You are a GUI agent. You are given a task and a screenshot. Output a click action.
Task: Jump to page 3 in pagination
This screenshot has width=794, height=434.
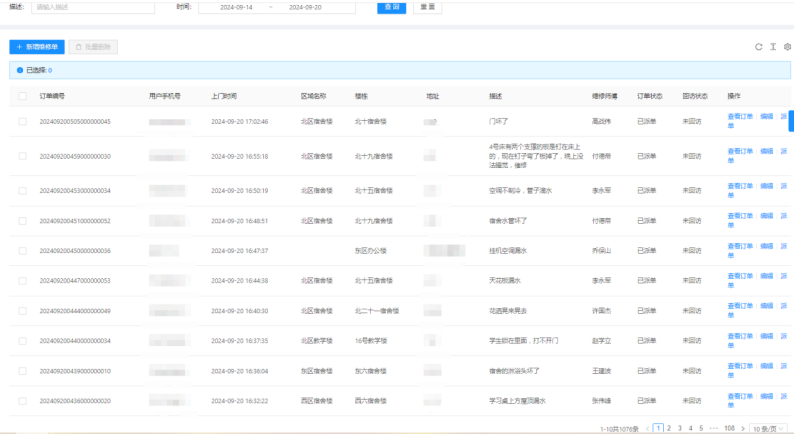[x=680, y=428]
